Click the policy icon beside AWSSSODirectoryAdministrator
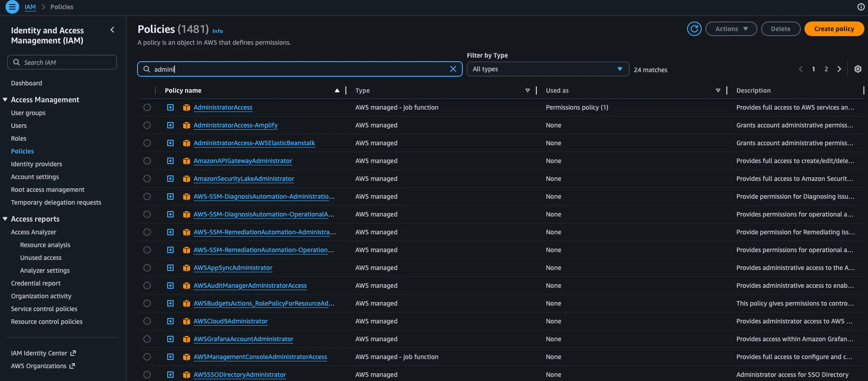 [186, 375]
